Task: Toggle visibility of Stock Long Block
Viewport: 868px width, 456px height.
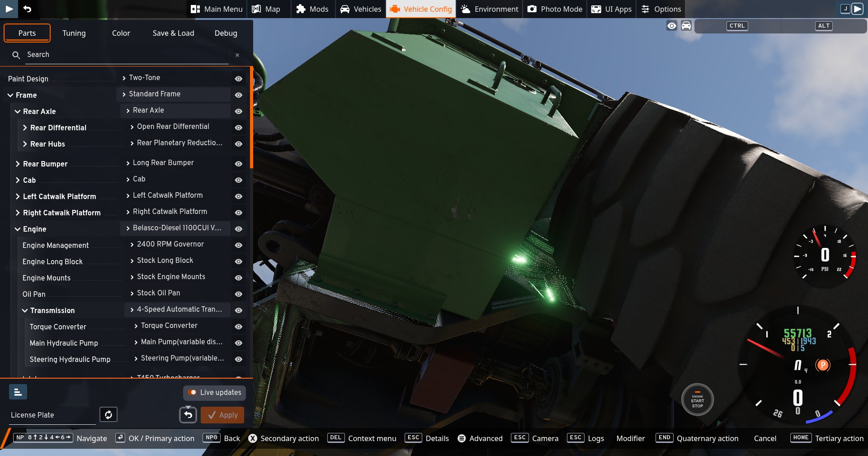Action: [x=239, y=261]
